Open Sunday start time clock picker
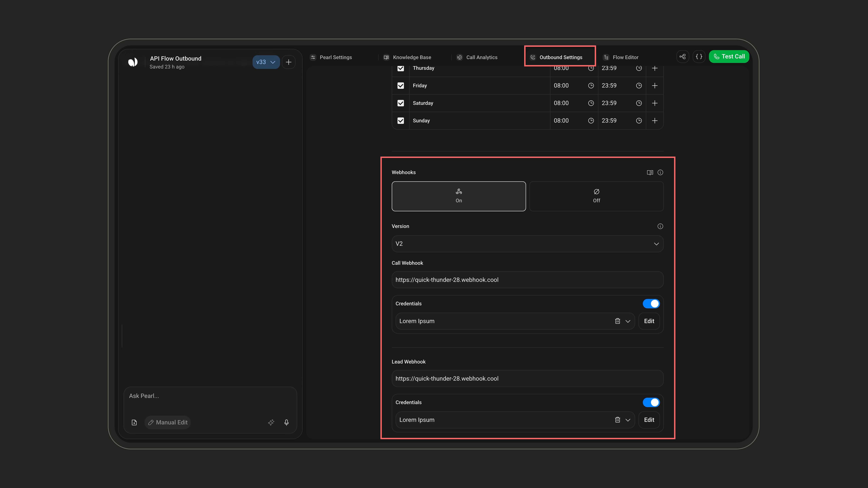This screenshot has width=868, height=488. coord(591,121)
